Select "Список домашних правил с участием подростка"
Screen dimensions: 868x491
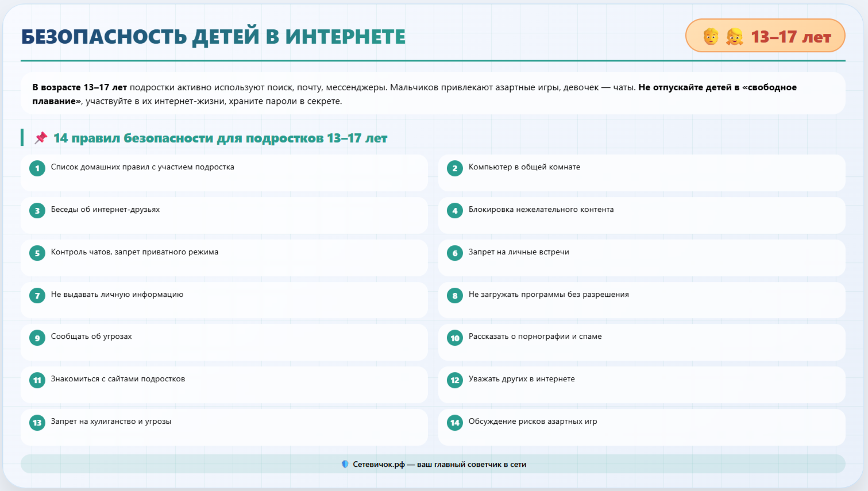click(224, 173)
